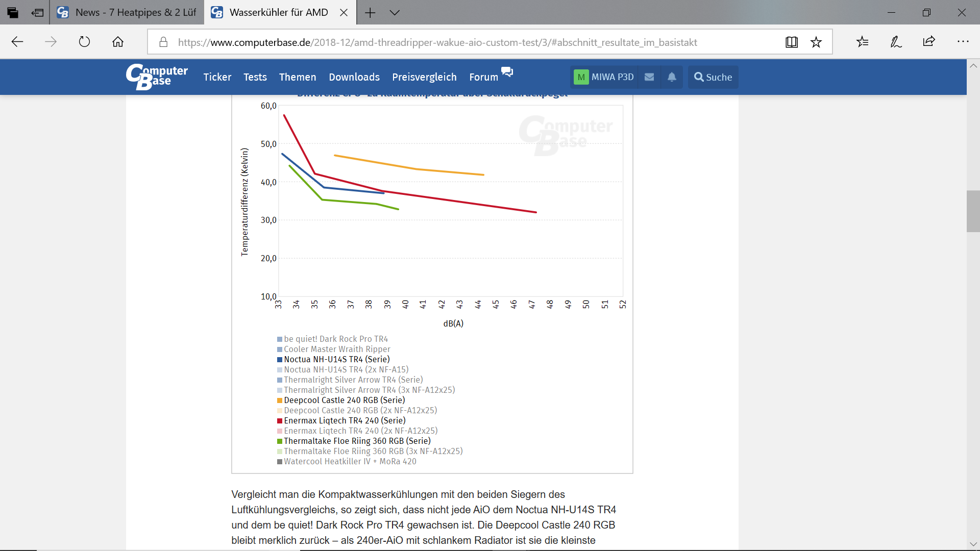Toggle Noctua NH-U14S TR4 (Serie) legend entry
The width and height of the screenshot is (980, 551).
click(336, 360)
